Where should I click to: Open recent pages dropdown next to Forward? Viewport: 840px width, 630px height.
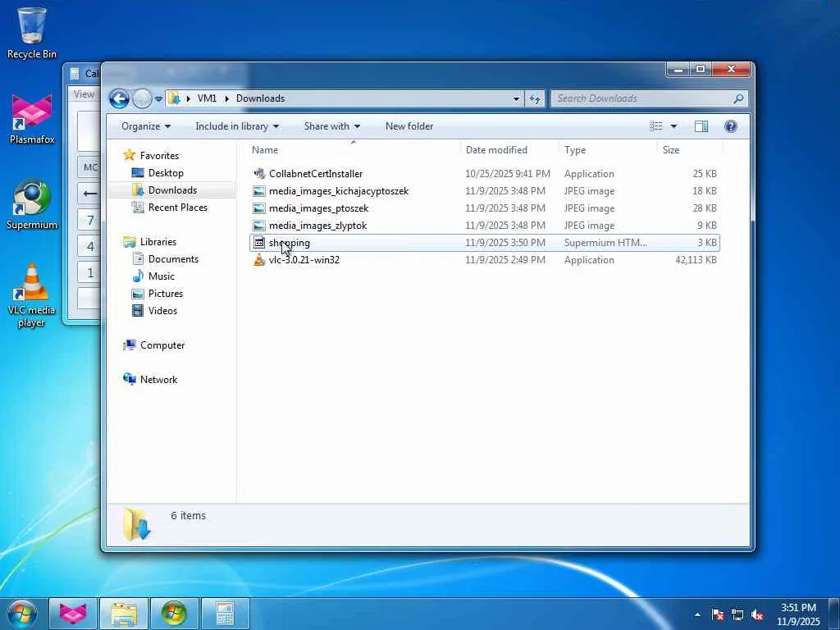158,99
